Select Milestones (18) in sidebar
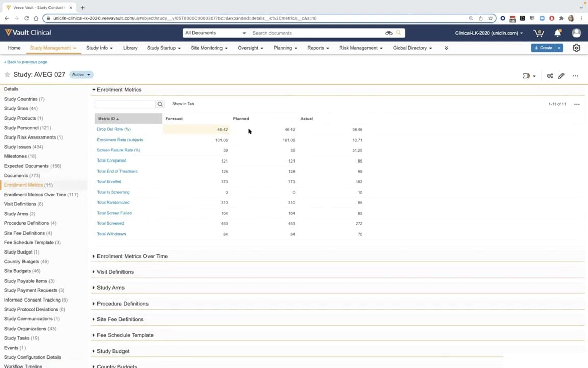This screenshot has width=588, height=368. (20, 156)
